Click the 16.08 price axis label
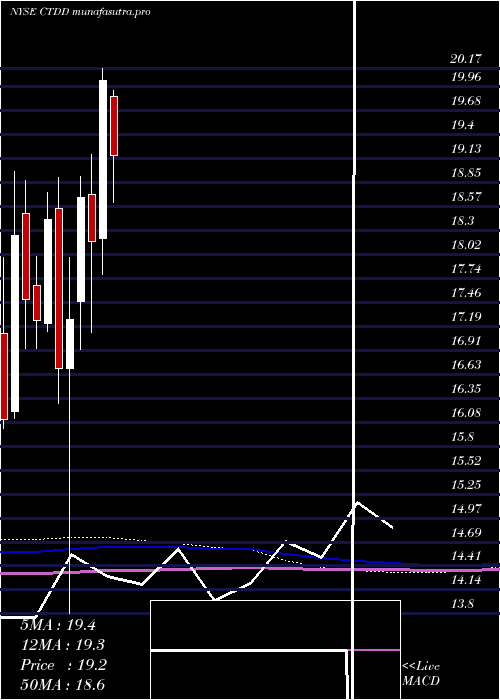Viewport: 500px width, 700px height. click(x=466, y=413)
